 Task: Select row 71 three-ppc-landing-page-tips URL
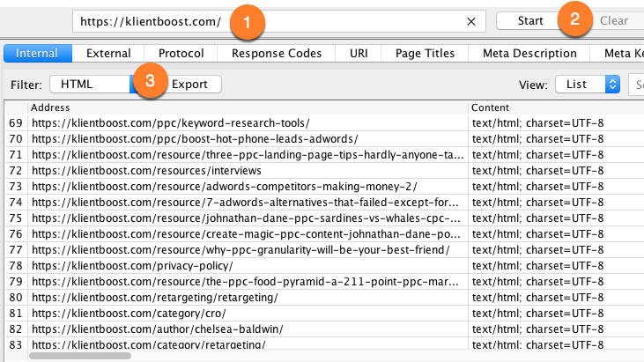click(x=248, y=155)
